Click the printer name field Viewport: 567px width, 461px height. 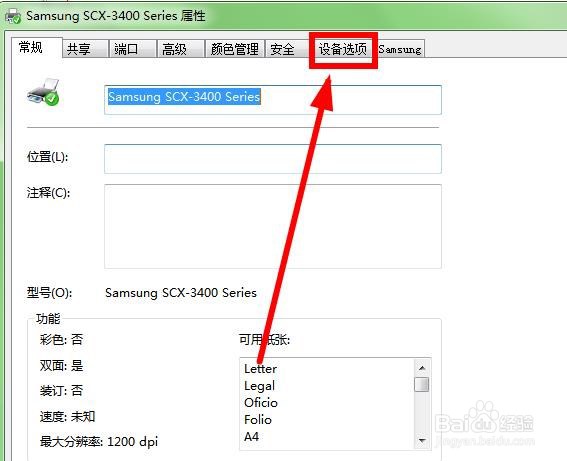273,100
